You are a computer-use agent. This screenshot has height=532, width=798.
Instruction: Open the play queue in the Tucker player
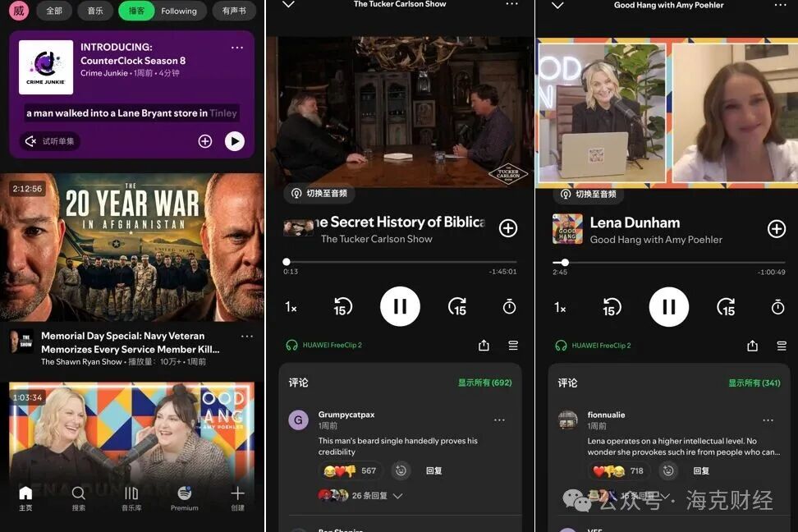513,346
